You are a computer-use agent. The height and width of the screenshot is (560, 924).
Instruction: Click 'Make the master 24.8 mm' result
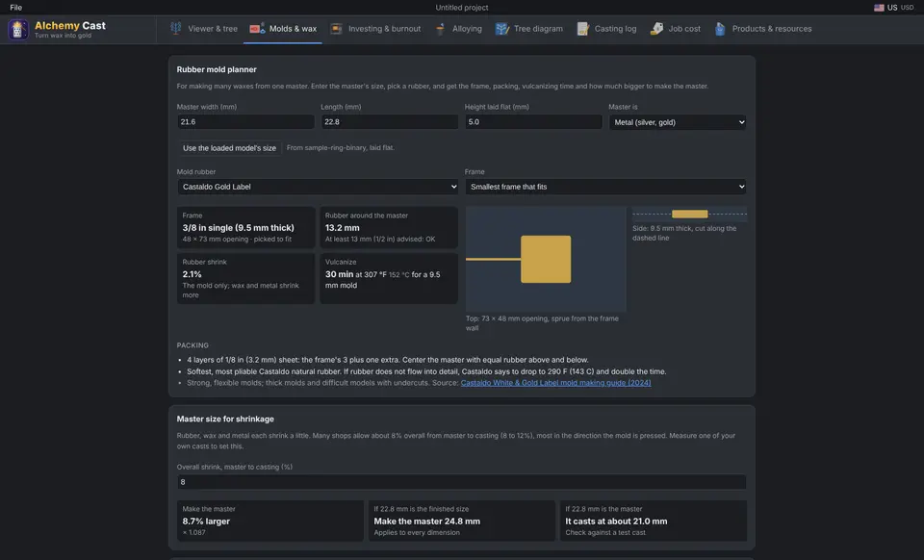click(426, 522)
